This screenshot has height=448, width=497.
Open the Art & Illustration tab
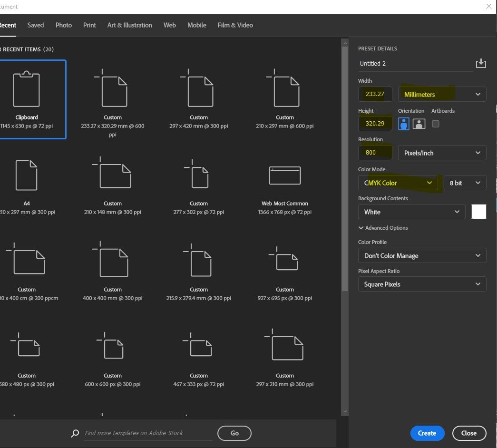(x=129, y=25)
